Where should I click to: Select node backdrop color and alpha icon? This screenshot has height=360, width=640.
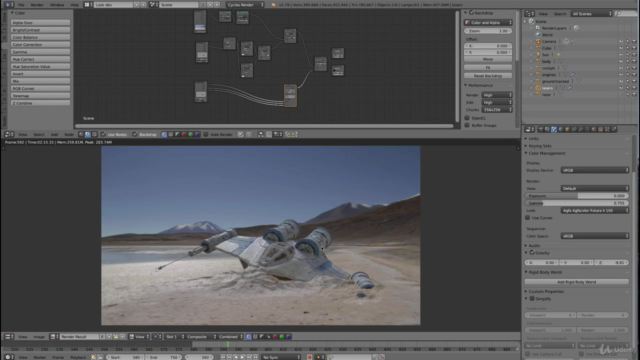164,134
